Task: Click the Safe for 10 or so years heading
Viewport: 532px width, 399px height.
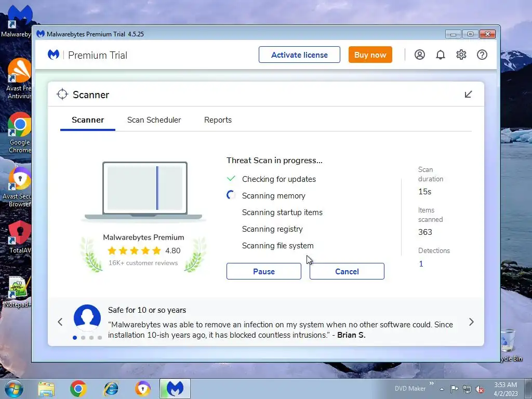Action: tap(147, 310)
